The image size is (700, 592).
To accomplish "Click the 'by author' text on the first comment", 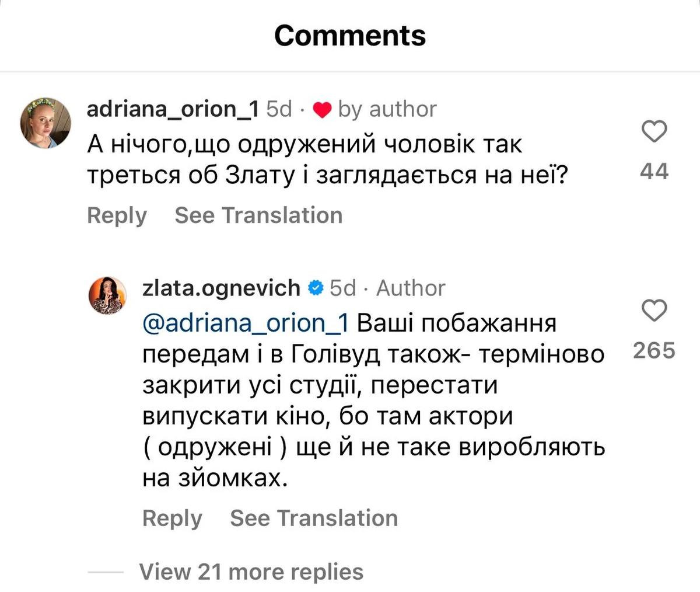I will [x=387, y=109].
